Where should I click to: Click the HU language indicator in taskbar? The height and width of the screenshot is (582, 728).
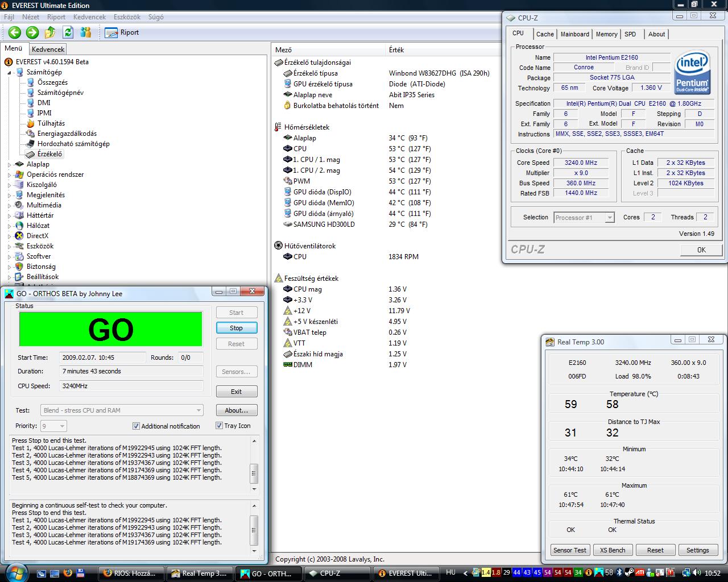coord(450,573)
